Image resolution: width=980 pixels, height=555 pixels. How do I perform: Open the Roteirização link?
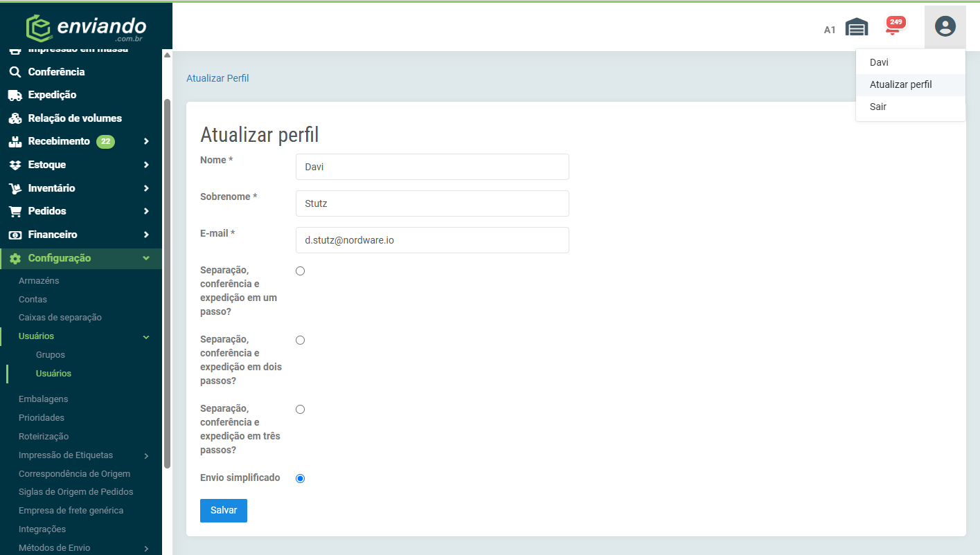pos(44,437)
